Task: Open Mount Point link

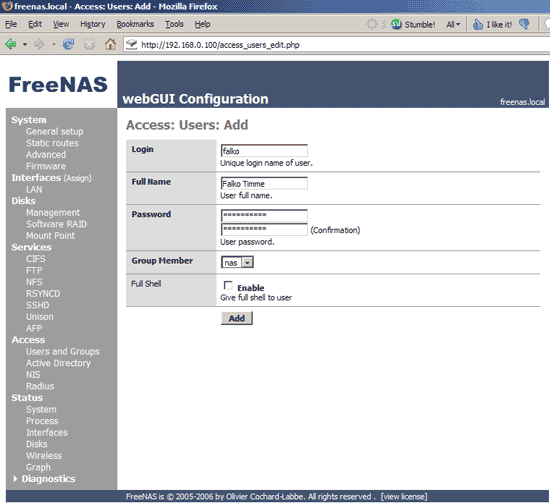Action: tap(50, 236)
